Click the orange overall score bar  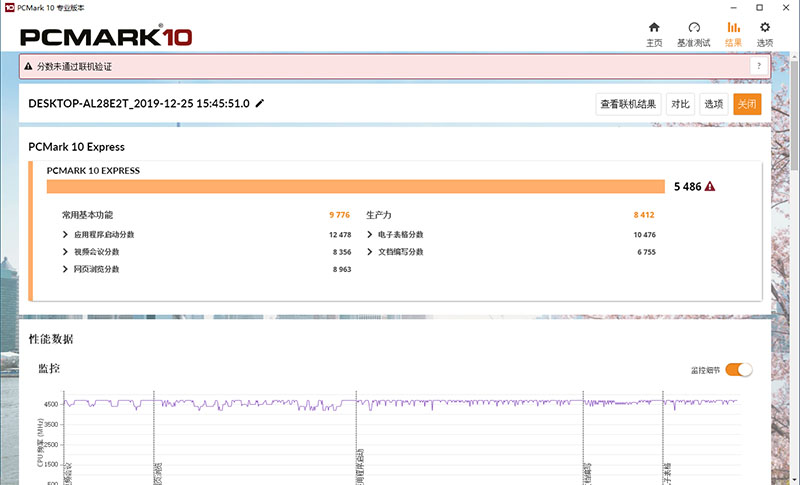[x=356, y=186]
